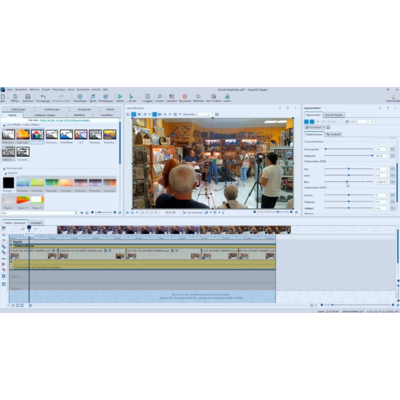Reset the Blau value with its side button
This screenshot has height=400, width=400.
pos(392,182)
